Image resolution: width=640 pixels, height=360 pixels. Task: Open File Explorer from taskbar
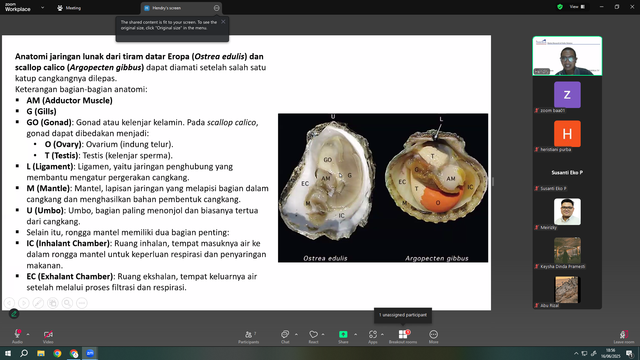(x=41, y=353)
